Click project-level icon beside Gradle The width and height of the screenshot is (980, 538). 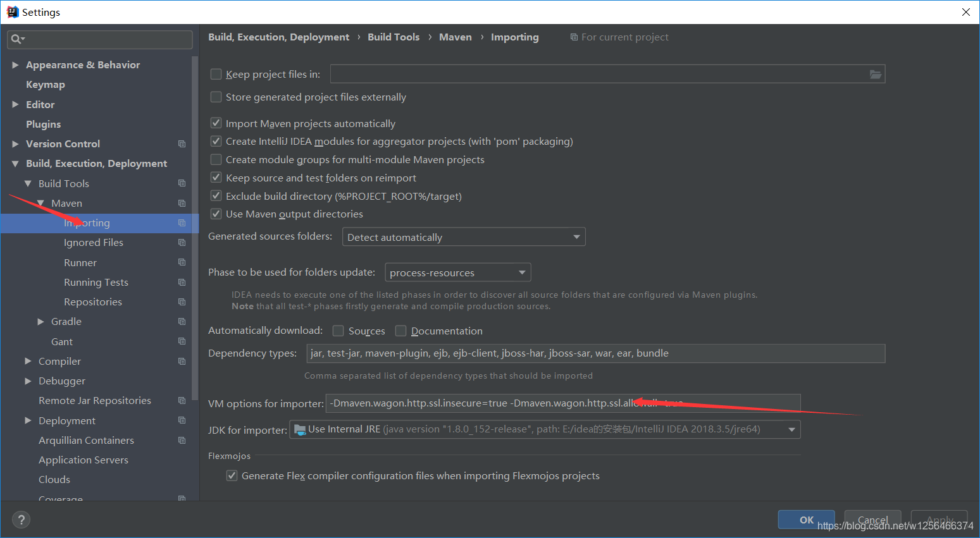(x=182, y=321)
